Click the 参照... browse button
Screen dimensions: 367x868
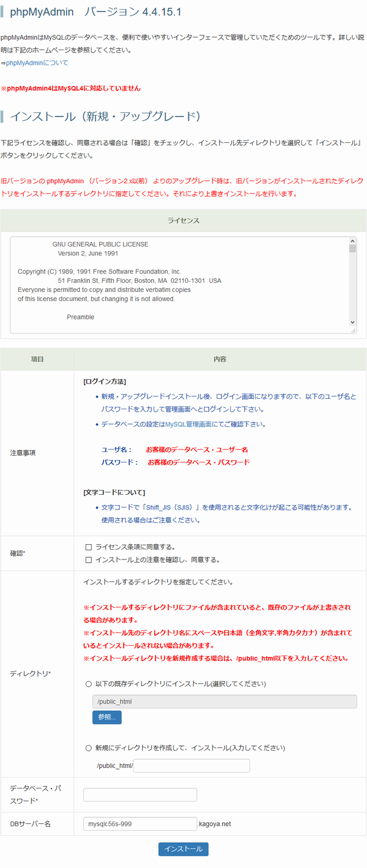click(106, 717)
